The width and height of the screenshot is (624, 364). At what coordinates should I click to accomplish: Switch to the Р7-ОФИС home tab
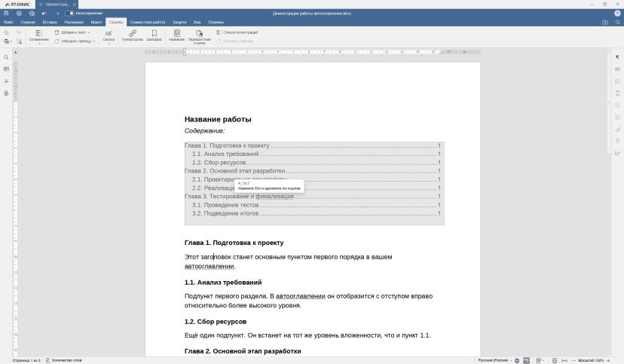coord(17,5)
